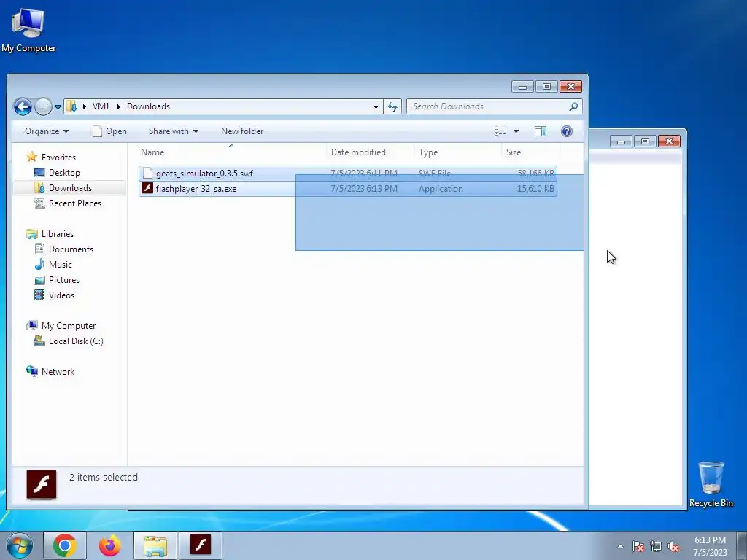
Task: Sort by Size column header
Action: click(x=531, y=152)
